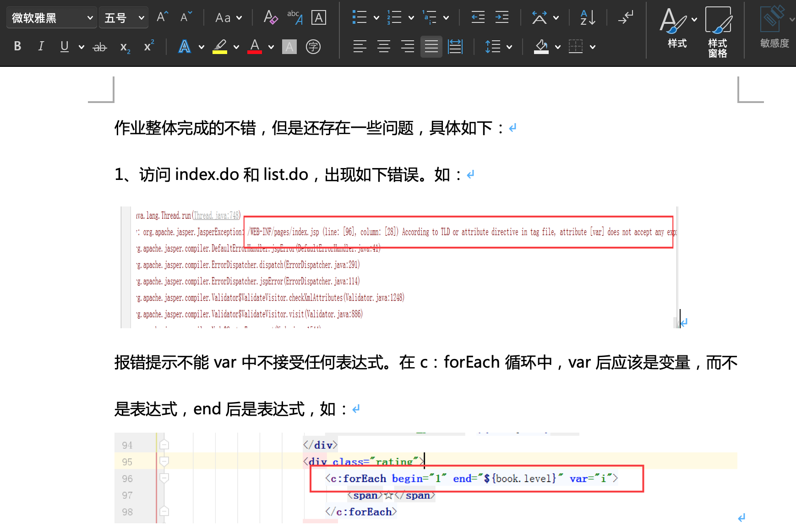This screenshot has width=796, height=532.
Task: Toggle subscript formatting
Action: coord(125,47)
